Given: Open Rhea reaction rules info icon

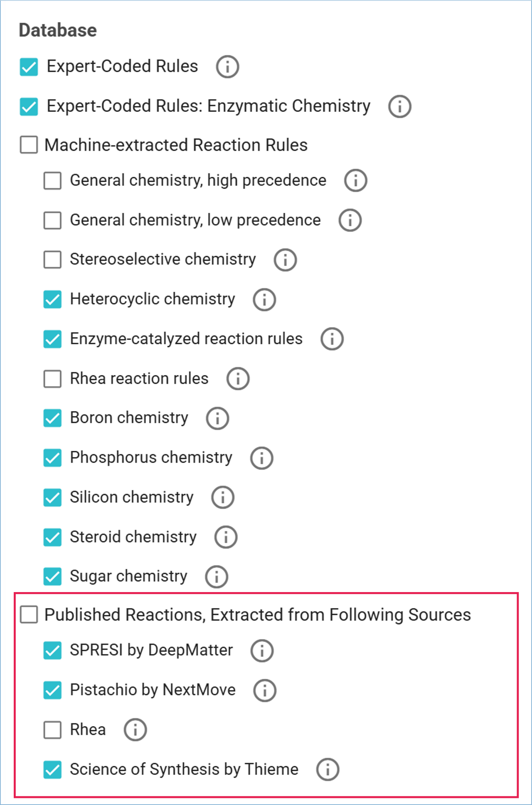Looking at the screenshot, I should (x=238, y=379).
